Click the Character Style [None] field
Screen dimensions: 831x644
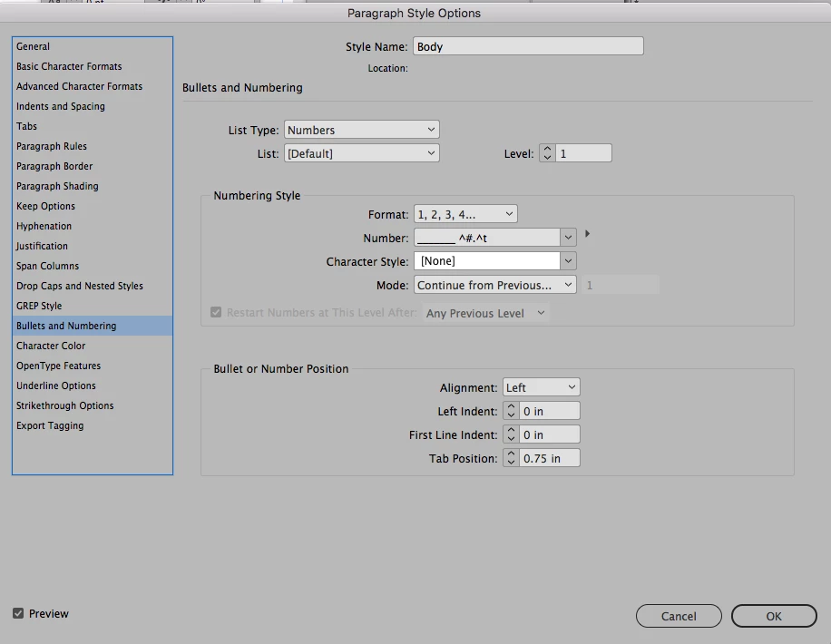pyautogui.click(x=486, y=261)
